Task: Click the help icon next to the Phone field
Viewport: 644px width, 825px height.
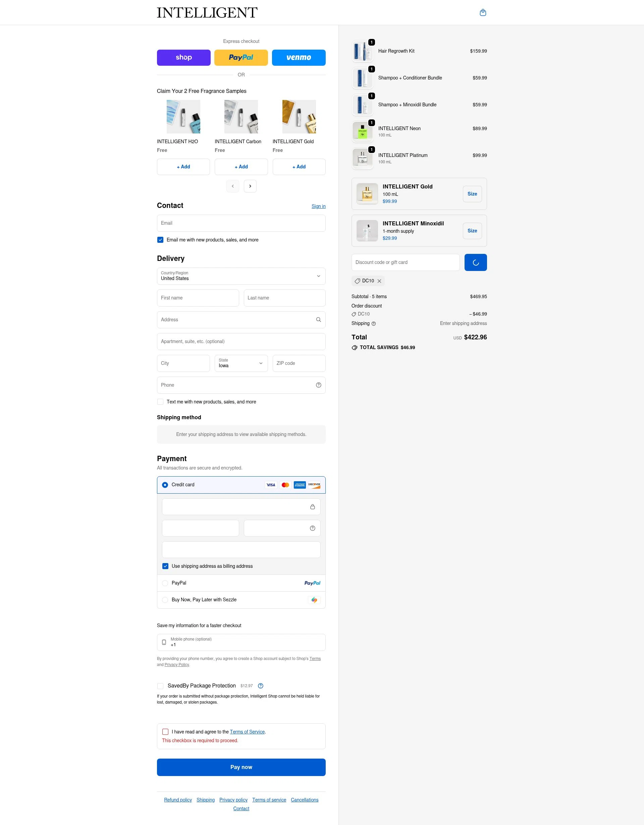Action: pyautogui.click(x=318, y=385)
